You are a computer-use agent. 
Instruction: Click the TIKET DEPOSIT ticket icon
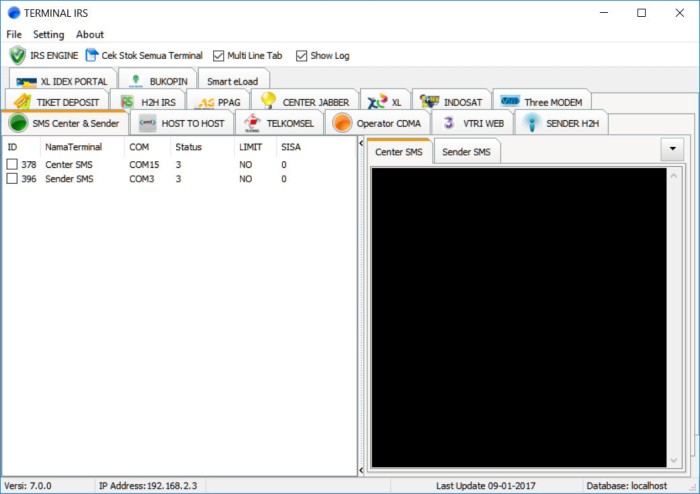tap(22, 102)
